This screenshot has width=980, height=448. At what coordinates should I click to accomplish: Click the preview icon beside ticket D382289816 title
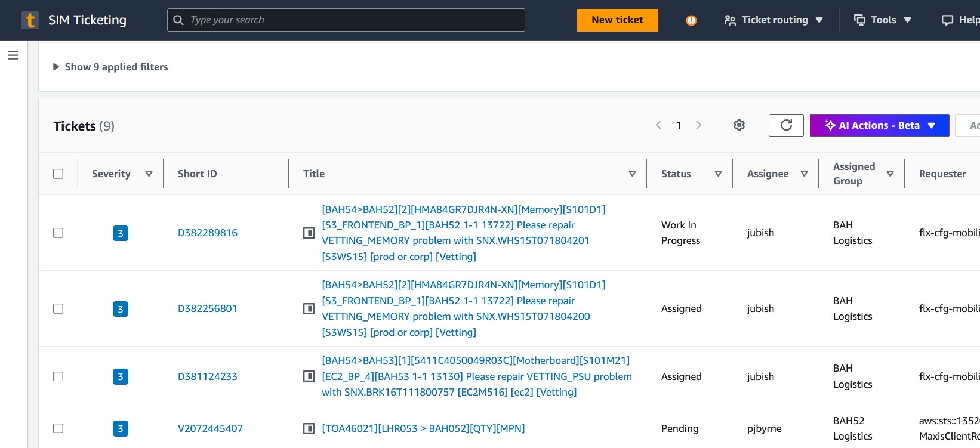[x=309, y=233]
